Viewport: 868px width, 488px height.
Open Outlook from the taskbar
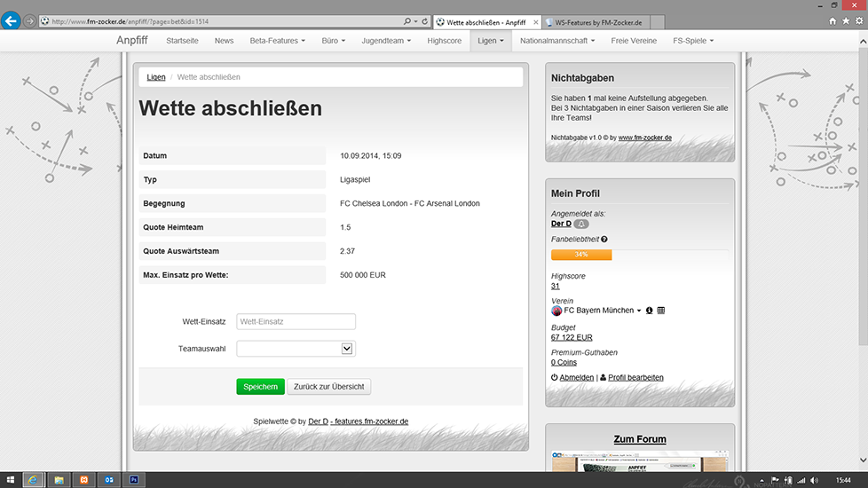109,479
